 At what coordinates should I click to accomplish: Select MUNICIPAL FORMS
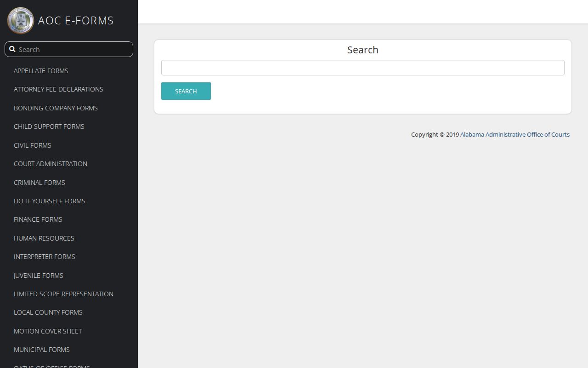point(42,350)
